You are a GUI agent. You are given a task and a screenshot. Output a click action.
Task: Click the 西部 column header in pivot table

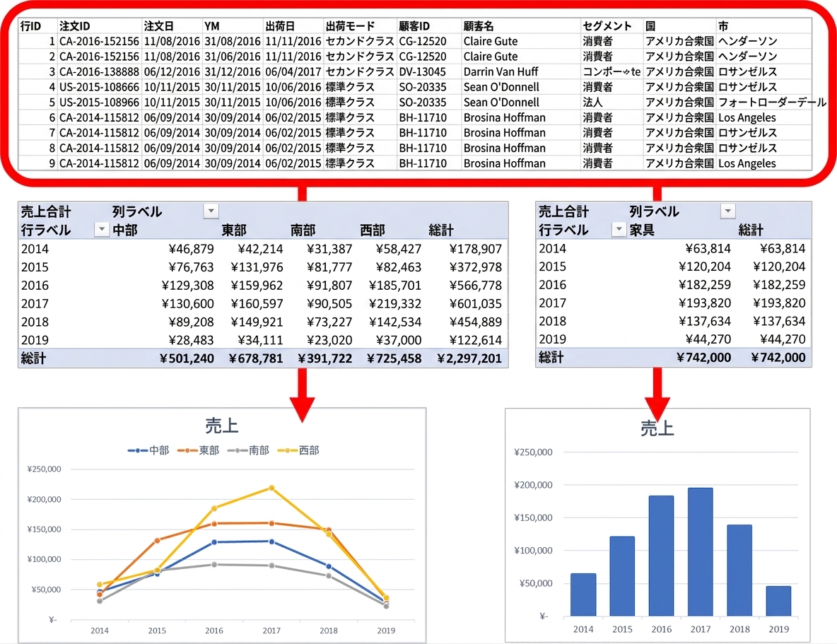tap(373, 230)
